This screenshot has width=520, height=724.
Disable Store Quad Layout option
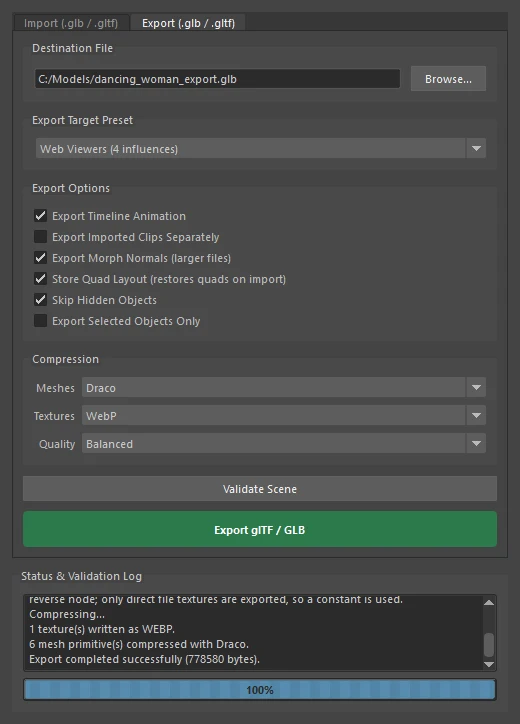[41, 278]
